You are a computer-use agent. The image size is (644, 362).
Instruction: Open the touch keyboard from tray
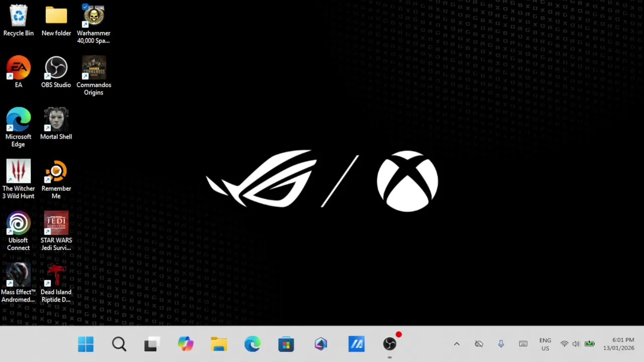pyautogui.click(x=523, y=344)
